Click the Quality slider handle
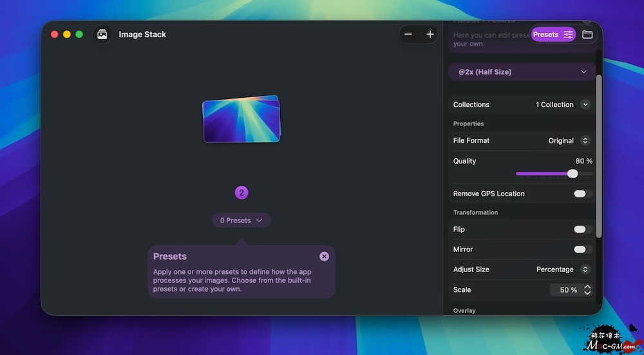The image size is (644, 355). (x=573, y=174)
